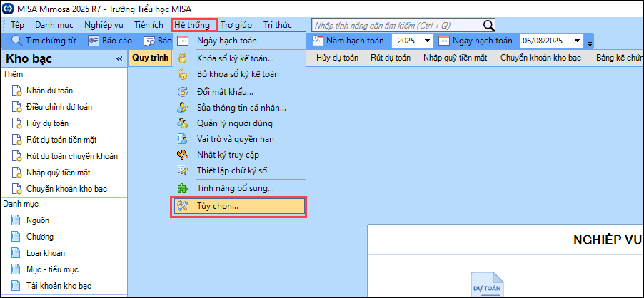
Task: Click the toolbar Ngày hạch toán calendar icon
Action: [x=444, y=41]
